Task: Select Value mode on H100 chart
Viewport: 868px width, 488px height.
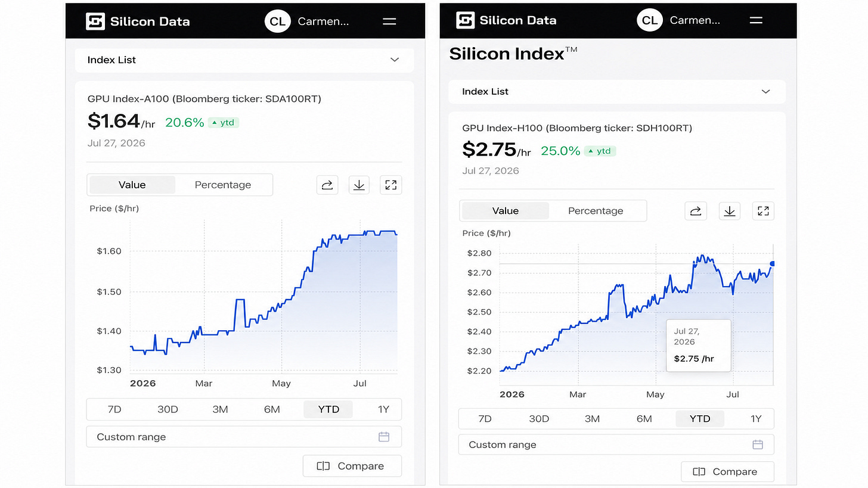Action: tap(506, 210)
